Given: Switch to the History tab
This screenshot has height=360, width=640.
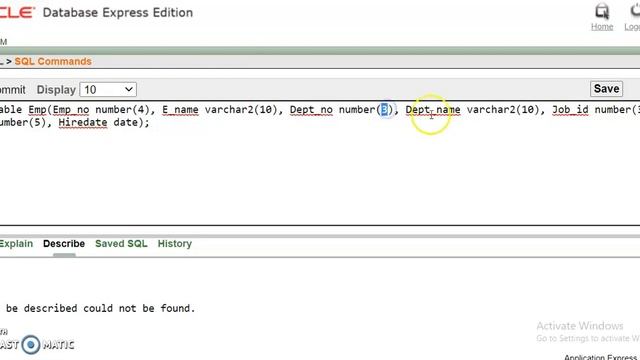Looking at the screenshot, I should click(x=175, y=244).
